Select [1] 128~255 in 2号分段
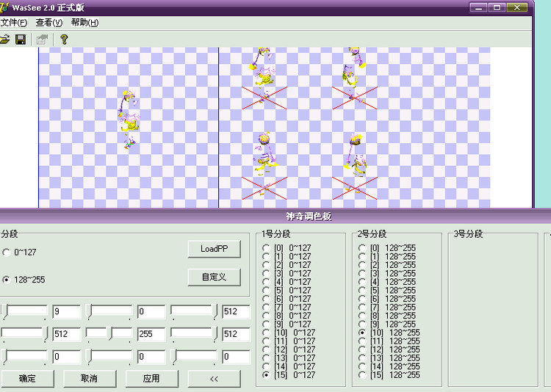 click(387, 256)
